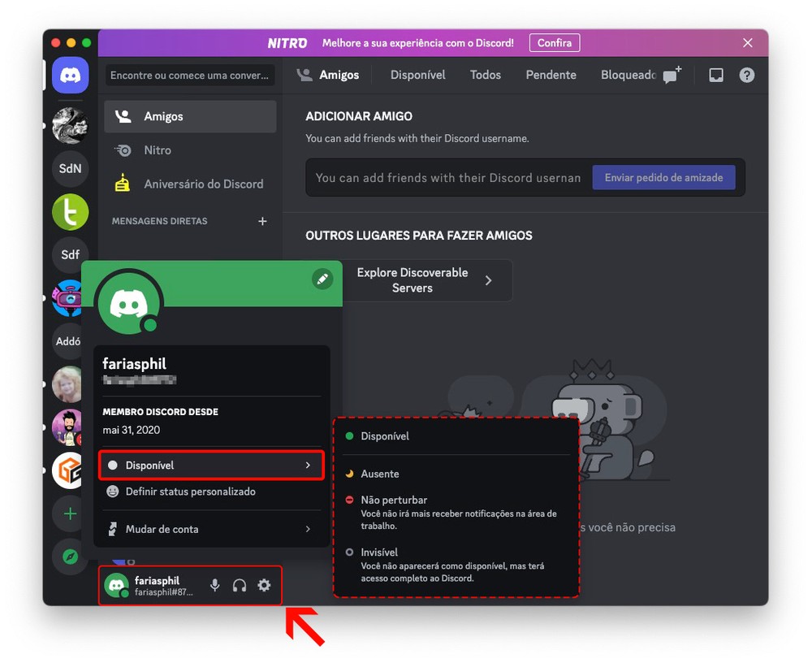The image size is (812, 663).
Task: Click the Discord home logo icon
Action: click(71, 76)
